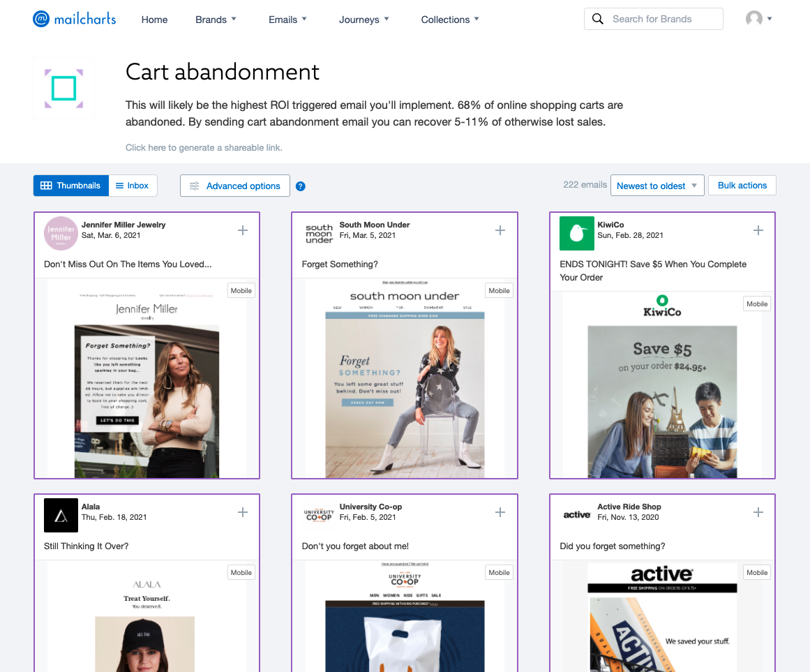810x672 pixels.
Task: Open the Newest to oldest sort dropdown
Action: pos(657,186)
